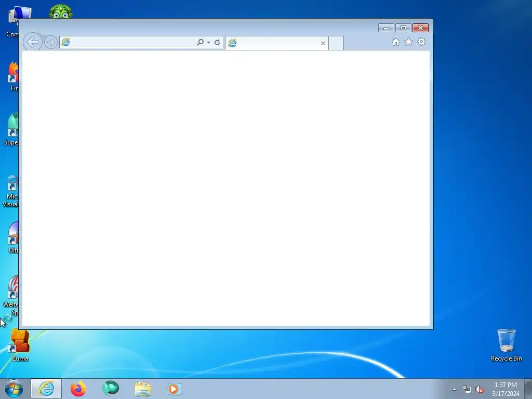Open the Windows Start menu orb
The image size is (532, 399).
(14, 389)
